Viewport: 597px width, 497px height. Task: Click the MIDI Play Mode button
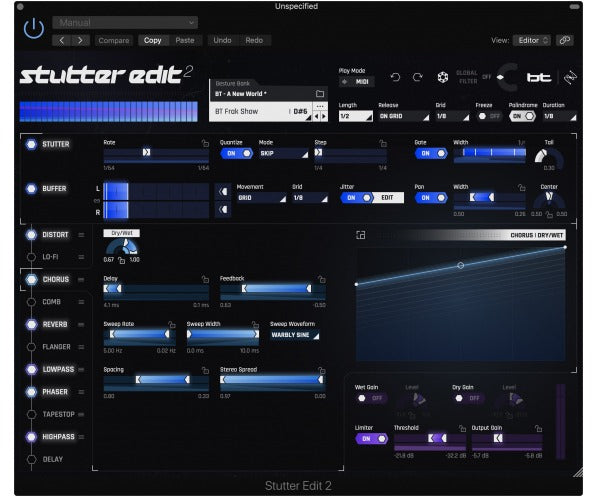tap(357, 82)
